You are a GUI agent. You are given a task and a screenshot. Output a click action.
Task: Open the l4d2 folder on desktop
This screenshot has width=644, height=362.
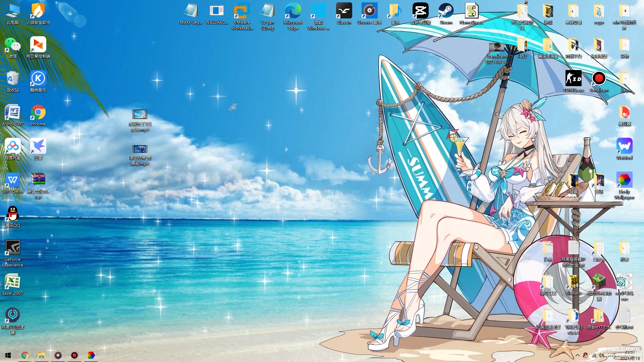click(x=522, y=47)
